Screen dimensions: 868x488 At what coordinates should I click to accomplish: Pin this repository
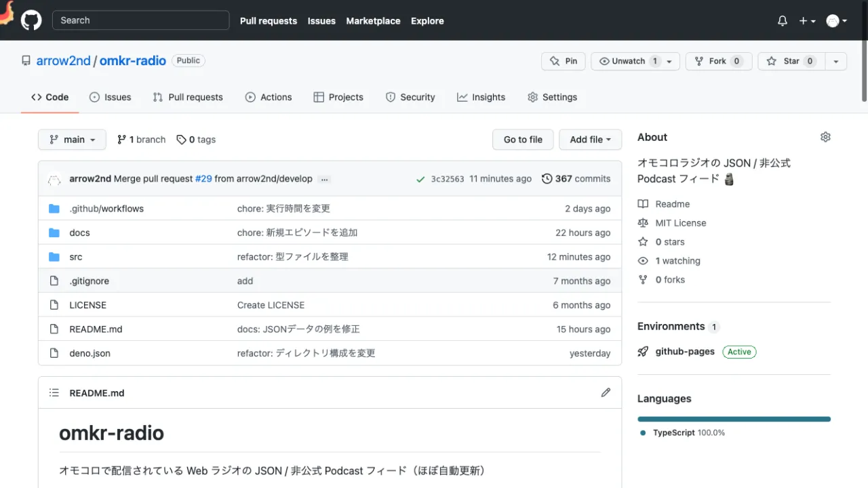click(x=563, y=60)
